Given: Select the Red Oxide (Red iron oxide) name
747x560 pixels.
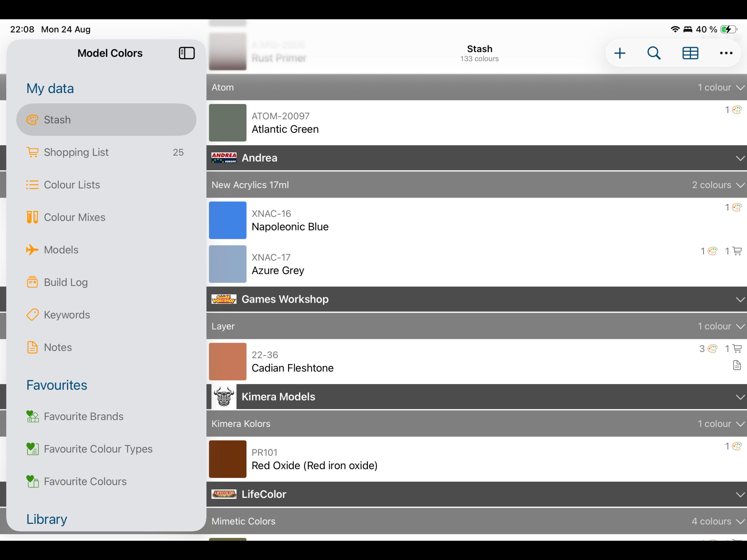Looking at the screenshot, I should pos(314,466).
